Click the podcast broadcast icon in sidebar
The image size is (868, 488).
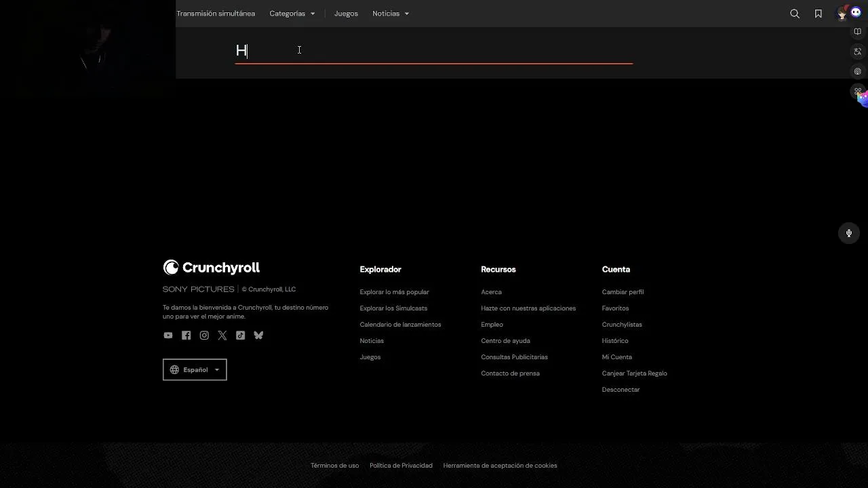point(857,71)
